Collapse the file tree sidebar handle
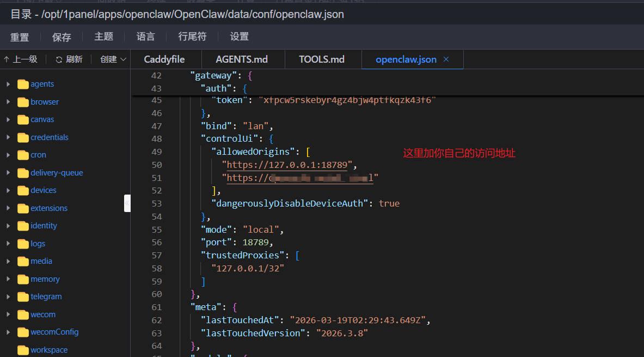This screenshot has width=644, height=357. 127,203
